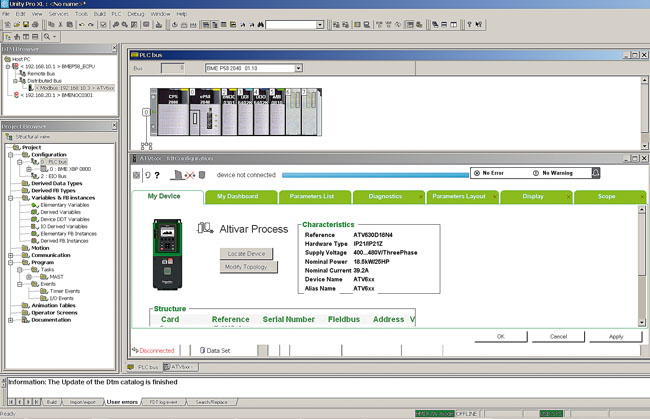Click the Altivar drive image thumbnail
Viewport: 650px width, 419px height.
(167, 254)
